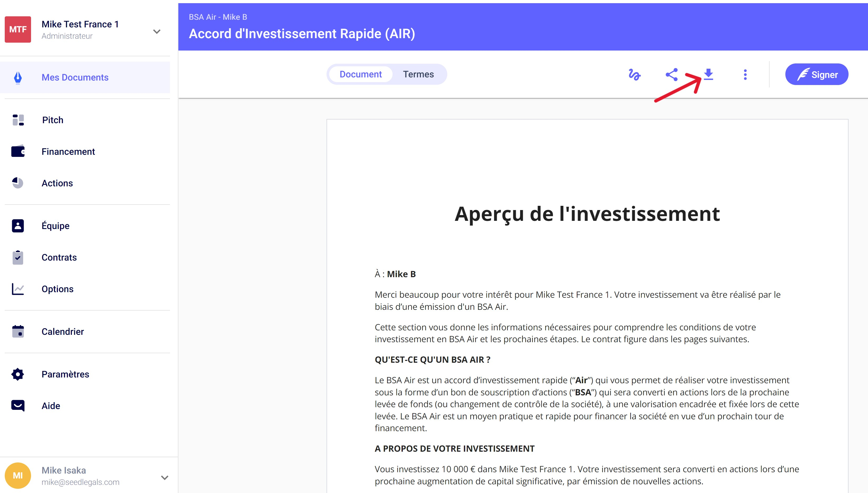This screenshot has width=868, height=493.
Task: Open the Contrats section
Action: [x=59, y=257]
